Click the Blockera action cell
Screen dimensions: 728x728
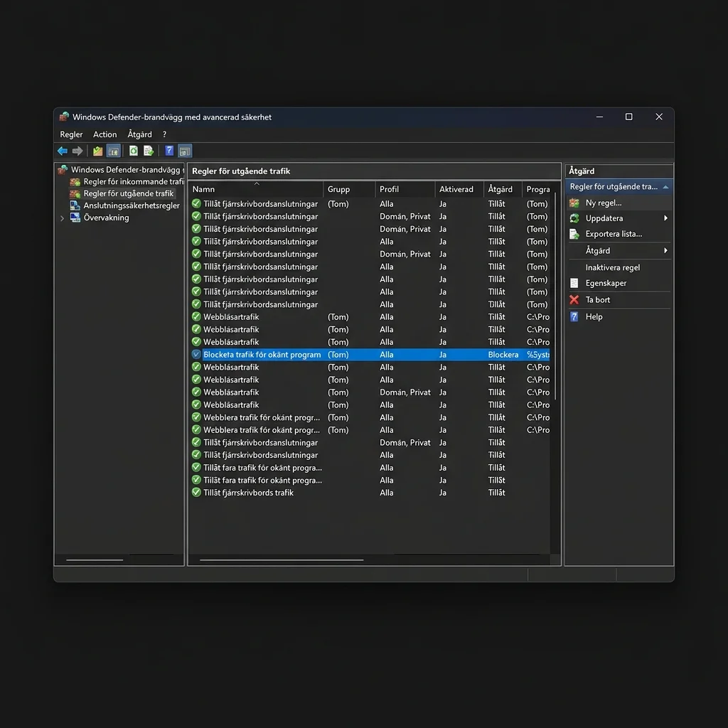pos(503,355)
